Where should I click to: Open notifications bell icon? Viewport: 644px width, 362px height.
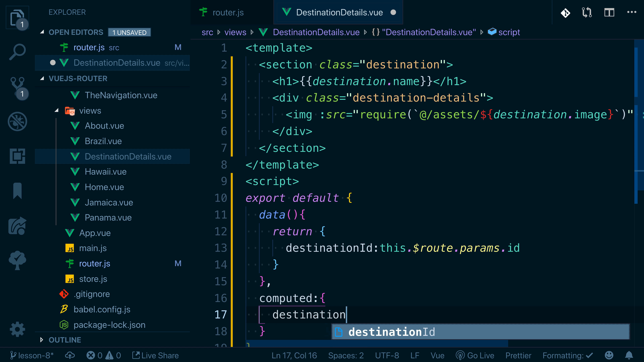(x=629, y=355)
